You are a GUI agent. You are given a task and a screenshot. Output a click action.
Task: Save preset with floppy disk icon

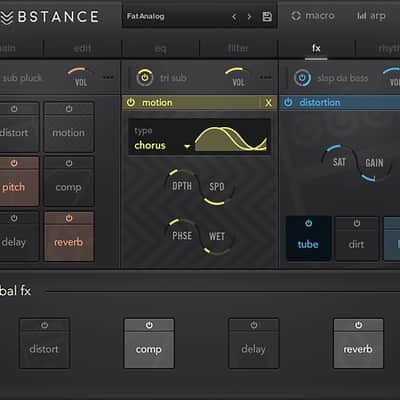(267, 17)
